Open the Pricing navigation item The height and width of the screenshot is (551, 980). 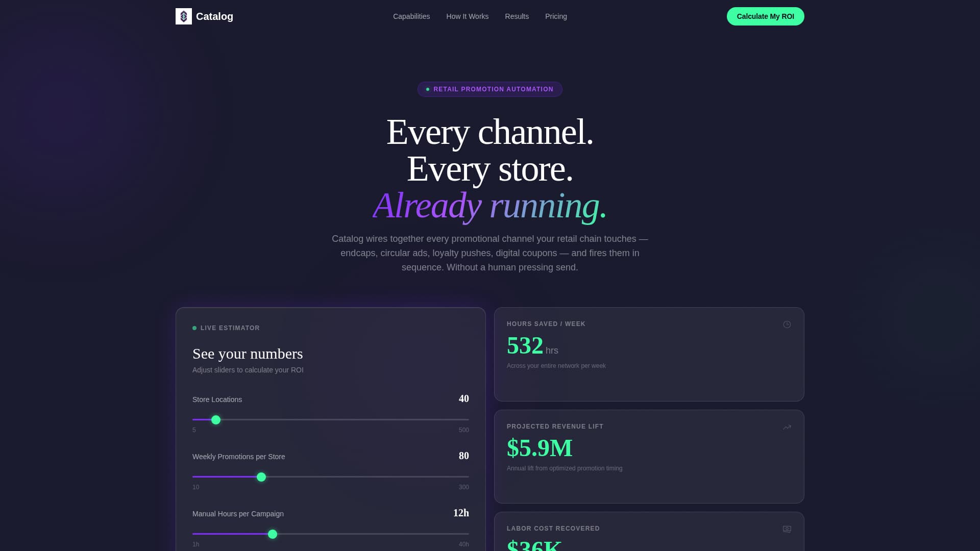tap(556, 16)
